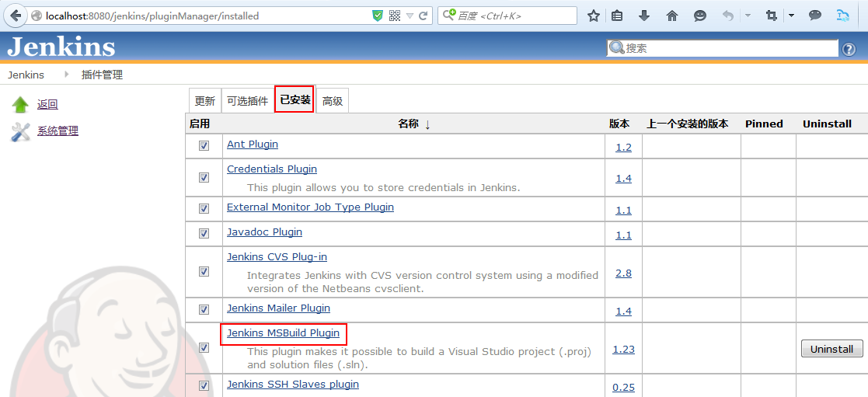868x397 pixels.
Task: Open dropdown arrow beside undo icon
Action: (x=748, y=16)
